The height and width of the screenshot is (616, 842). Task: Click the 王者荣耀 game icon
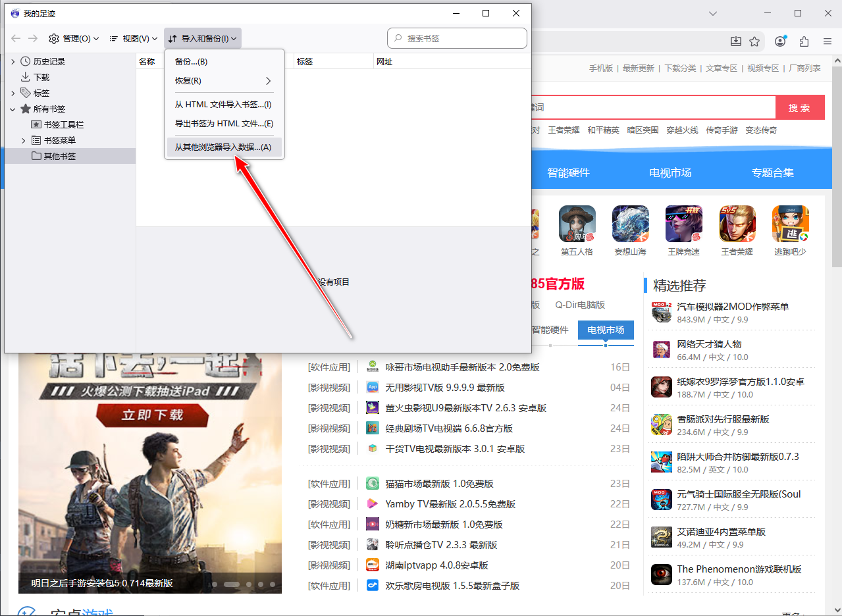click(737, 224)
